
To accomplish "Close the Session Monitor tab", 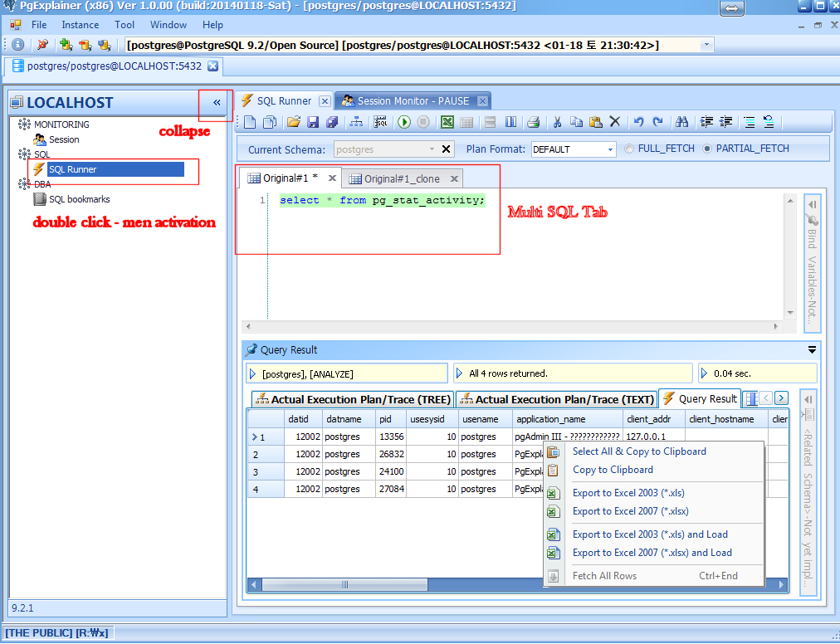I will [x=482, y=100].
